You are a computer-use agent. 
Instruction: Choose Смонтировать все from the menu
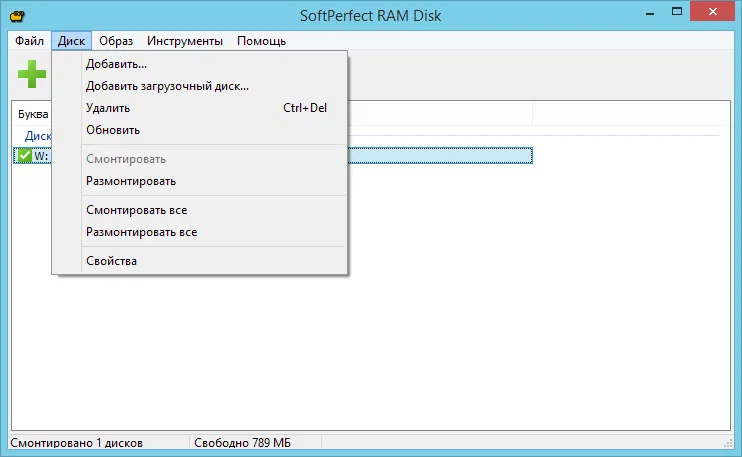pyautogui.click(x=136, y=210)
